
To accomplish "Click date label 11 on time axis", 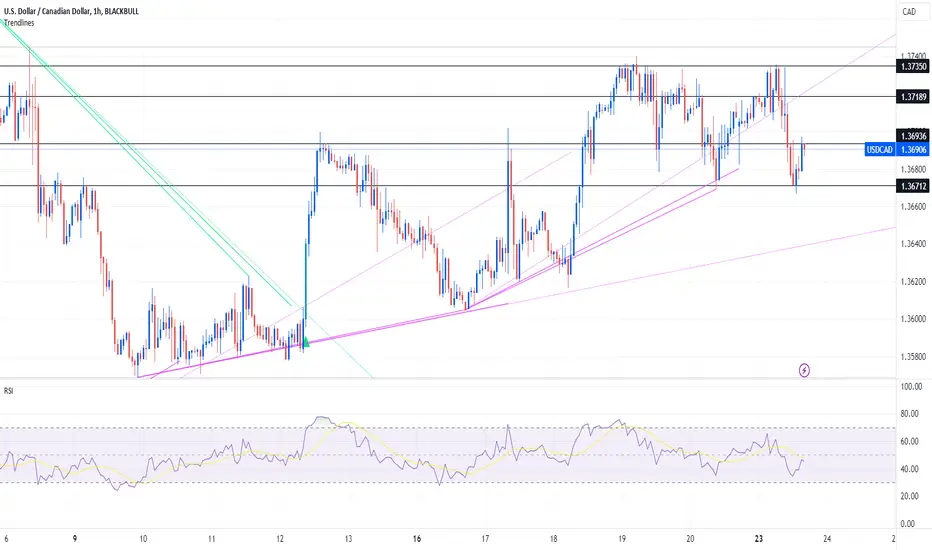I will pos(212,539).
